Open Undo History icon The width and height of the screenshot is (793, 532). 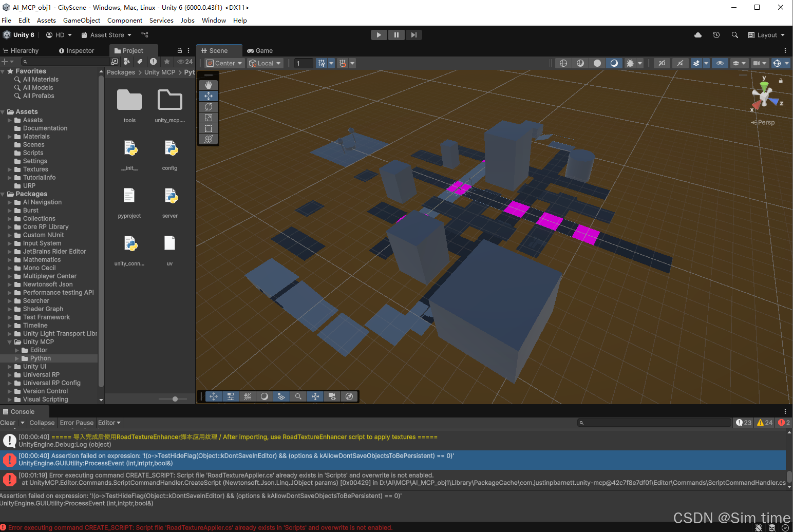716,35
